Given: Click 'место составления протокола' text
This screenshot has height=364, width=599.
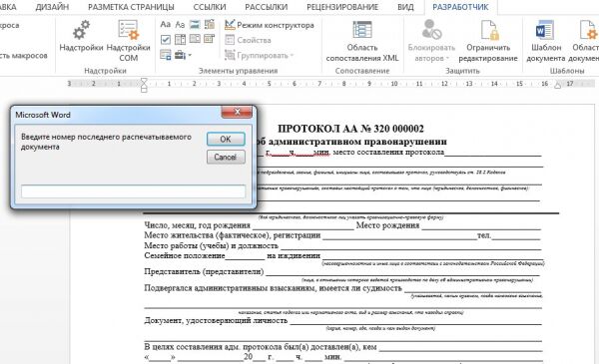Looking at the screenshot, I should [x=388, y=153].
